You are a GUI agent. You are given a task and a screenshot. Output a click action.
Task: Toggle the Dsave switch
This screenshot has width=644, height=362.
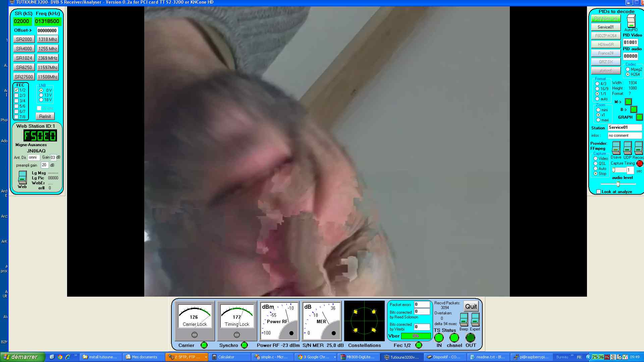point(616,148)
